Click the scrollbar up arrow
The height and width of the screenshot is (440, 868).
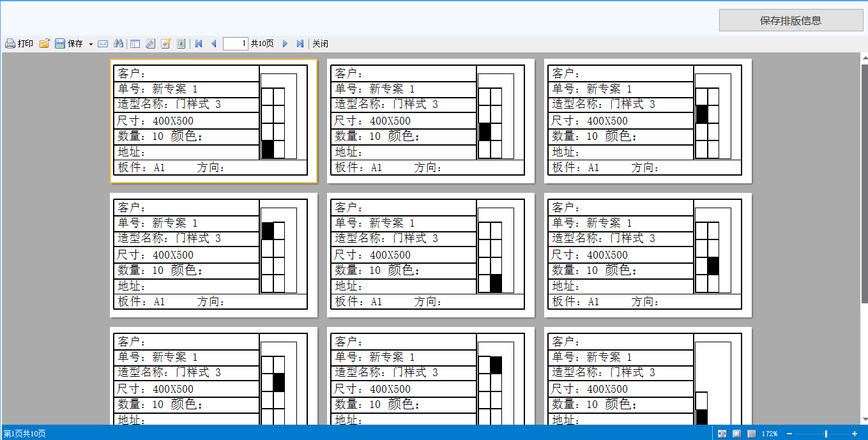point(864,57)
